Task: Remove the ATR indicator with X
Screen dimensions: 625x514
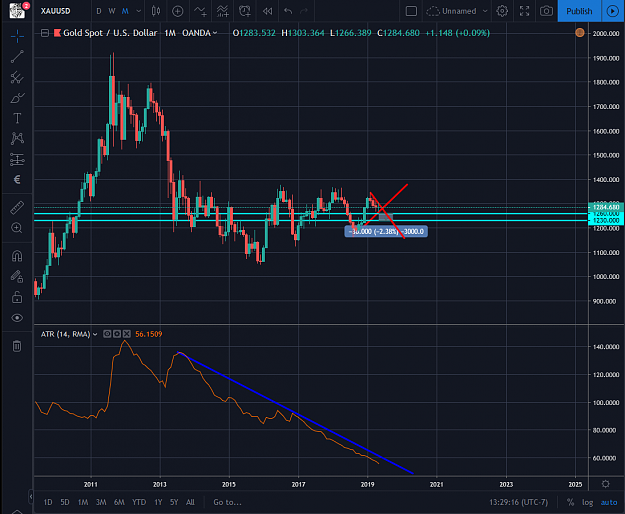Action: (x=126, y=334)
